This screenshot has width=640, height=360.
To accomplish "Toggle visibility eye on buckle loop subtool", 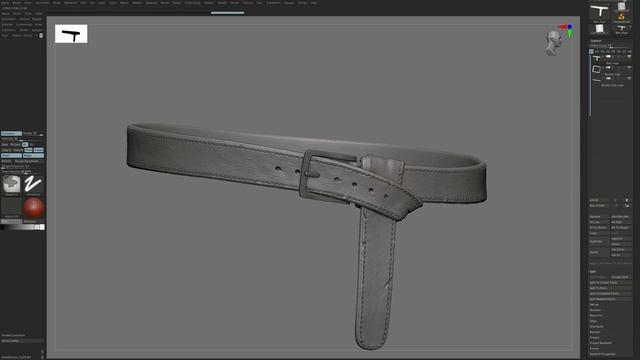I will (x=629, y=78).
